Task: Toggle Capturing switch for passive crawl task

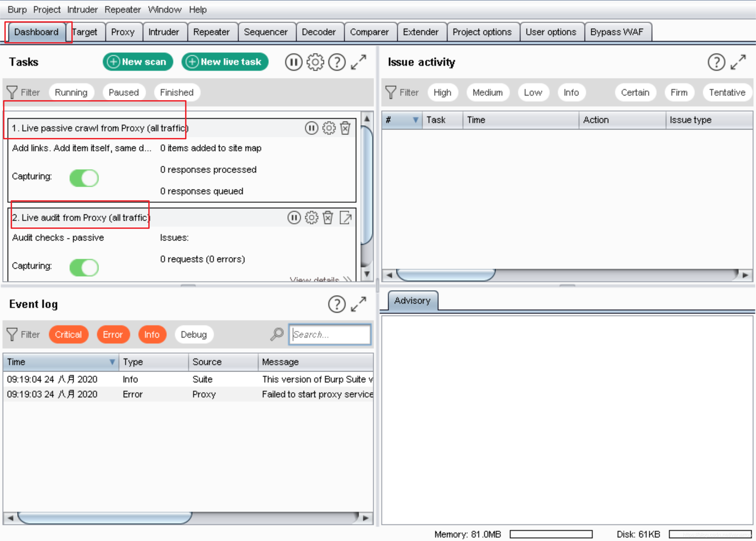Action: coord(84,178)
